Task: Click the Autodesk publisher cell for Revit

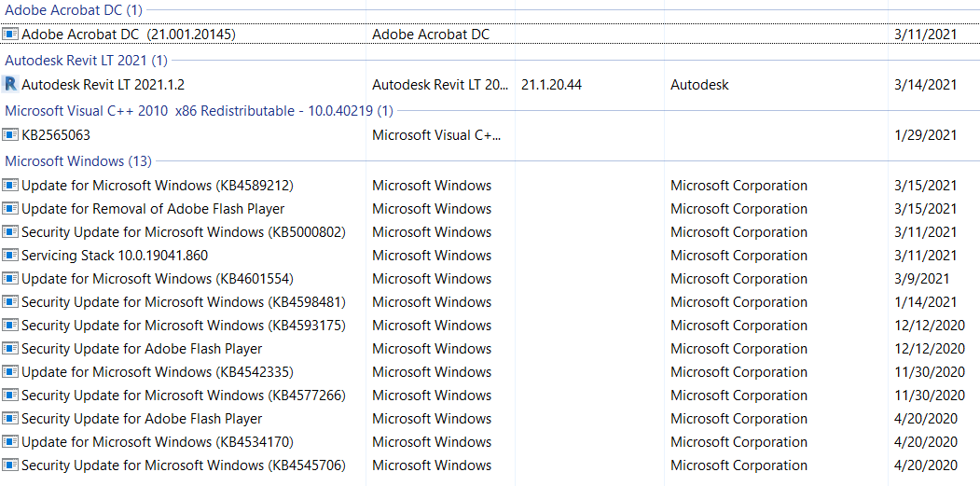Action: 699,85
